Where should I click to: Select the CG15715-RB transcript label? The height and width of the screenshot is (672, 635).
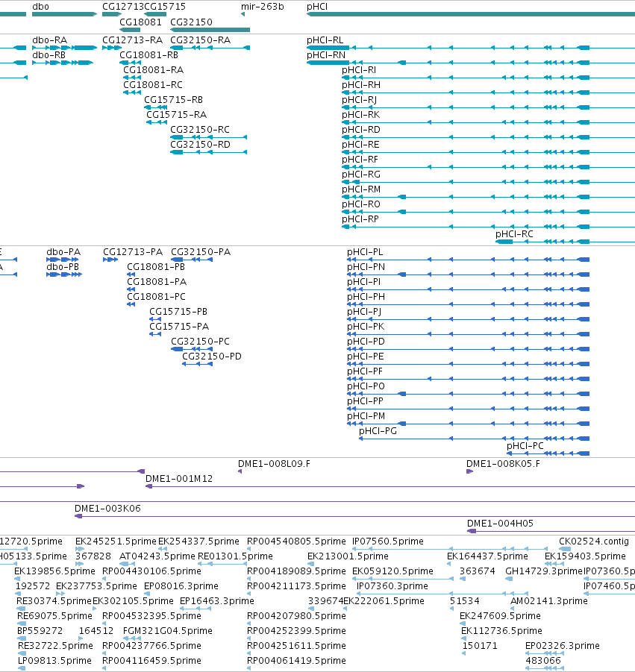[173, 99]
